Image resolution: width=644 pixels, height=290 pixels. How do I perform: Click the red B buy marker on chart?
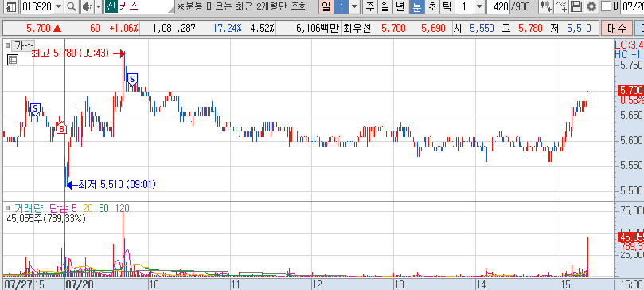(61, 128)
